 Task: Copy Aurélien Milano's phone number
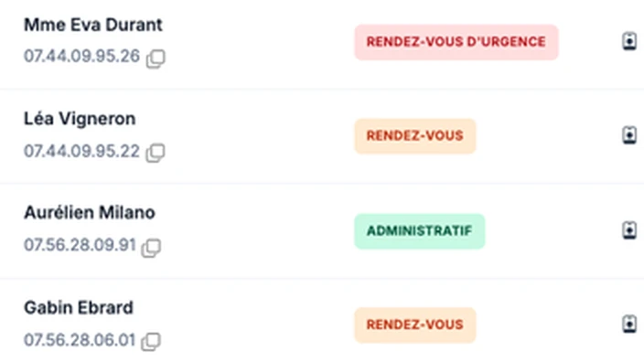coord(151,248)
